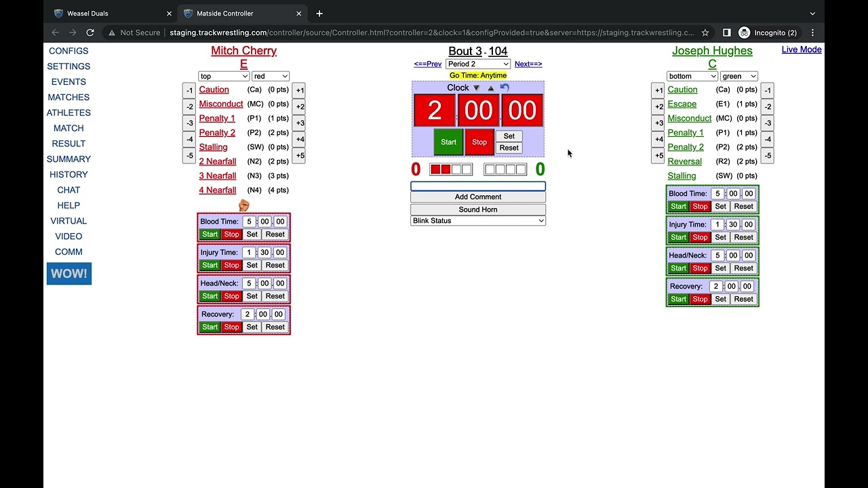Image resolution: width=868 pixels, height=488 pixels.
Task: Toggle the third box in the right set
Action: pyautogui.click(x=511, y=169)
